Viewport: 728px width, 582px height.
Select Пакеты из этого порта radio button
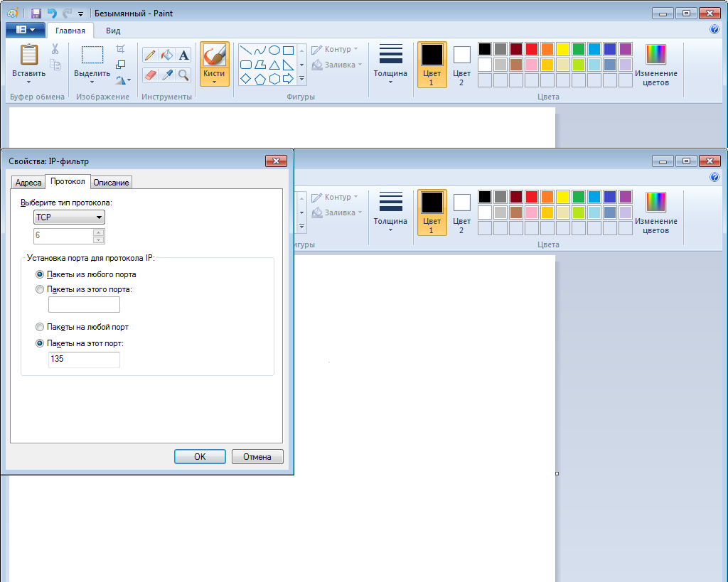click(40, 289)
